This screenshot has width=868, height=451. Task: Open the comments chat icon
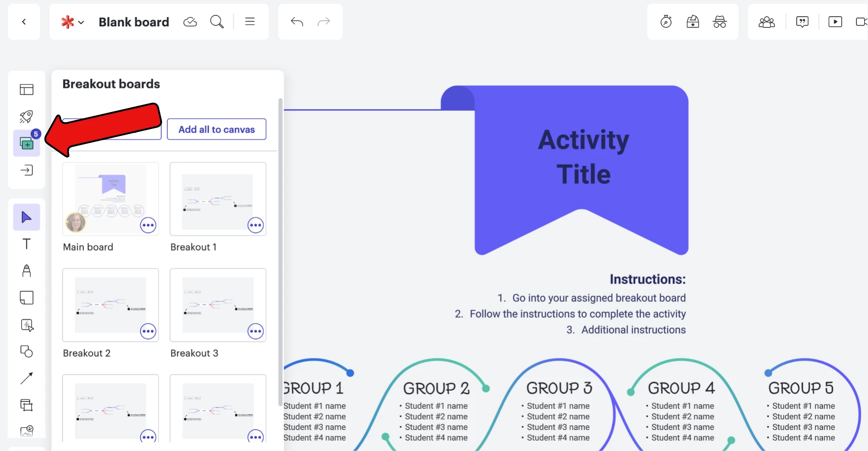click(x=802, y=22)
